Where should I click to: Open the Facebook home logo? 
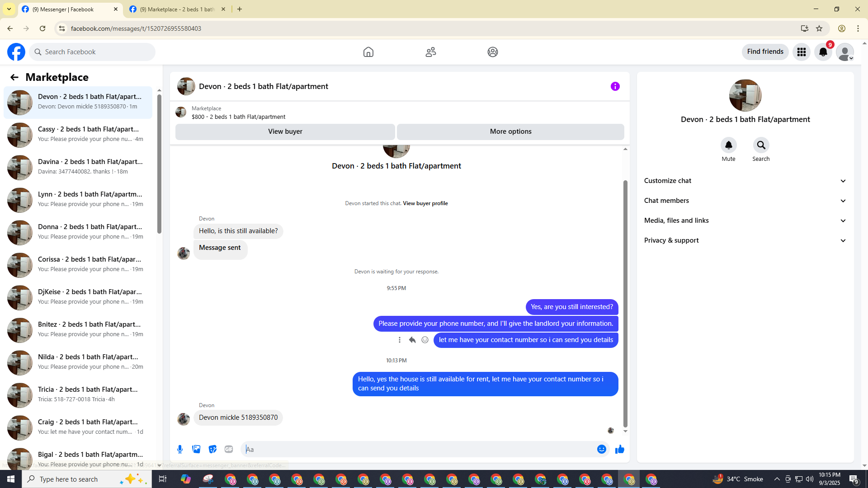(x=16, y=52)
